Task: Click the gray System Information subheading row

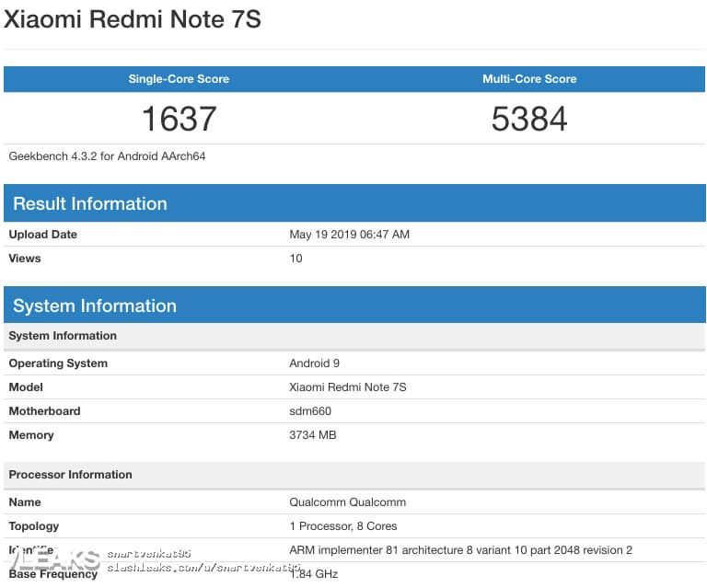Action: pyautogui.click(x=354, y=336)
